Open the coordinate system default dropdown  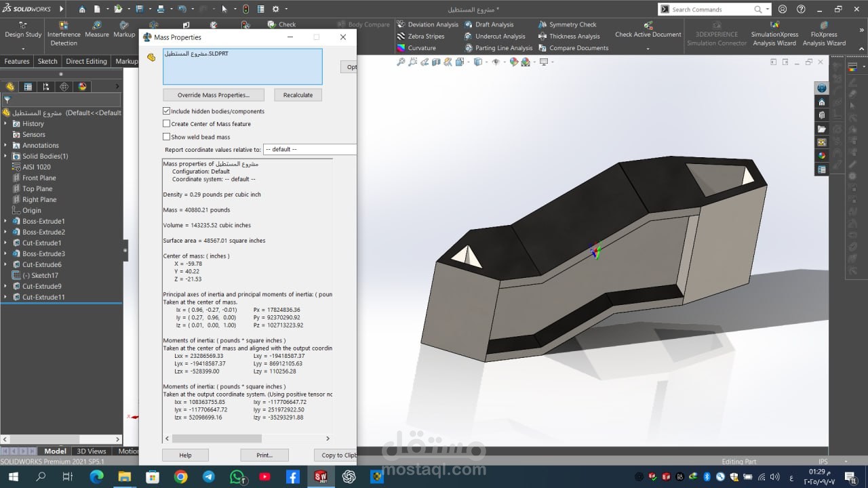pyautogui.click(x=309, y=149)
